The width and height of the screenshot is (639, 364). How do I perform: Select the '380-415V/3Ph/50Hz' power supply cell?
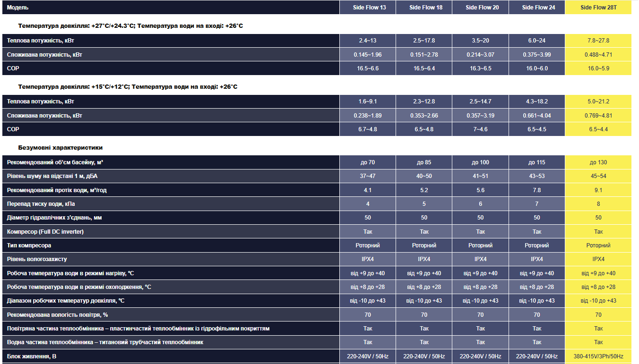pos(598,356)
